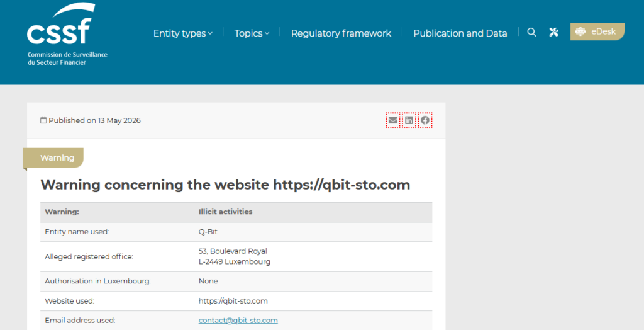This screenshot has width=644, height=330.
Task: Click the 'Warning:' table header label
Action: click(x=62, y=212)
